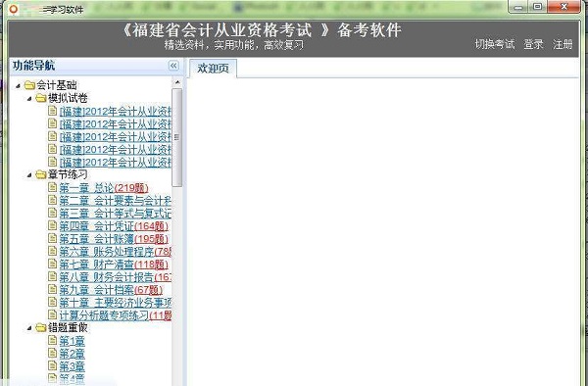Open 第七章 财产清查(118题) practice
588x386 pixels.
[114, 265]
